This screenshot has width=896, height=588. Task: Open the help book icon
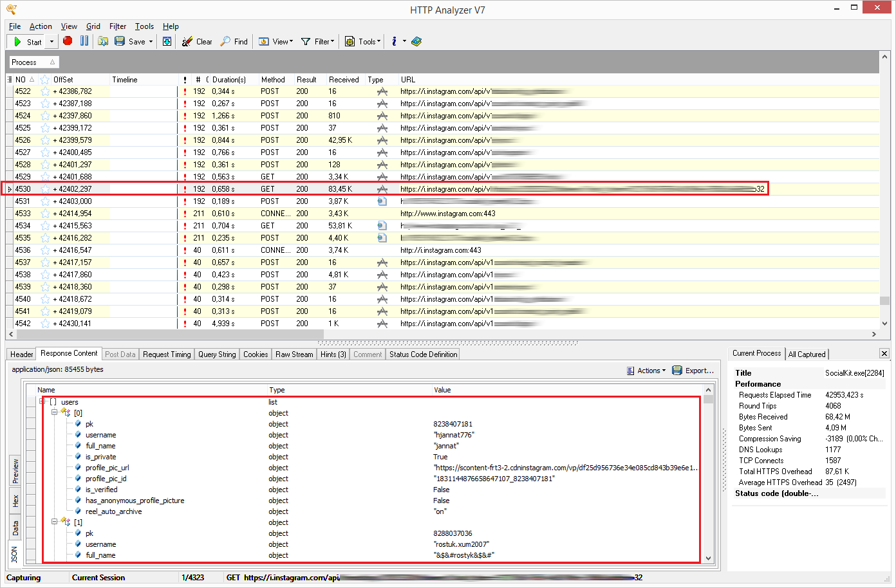click(x=416, y=41)
